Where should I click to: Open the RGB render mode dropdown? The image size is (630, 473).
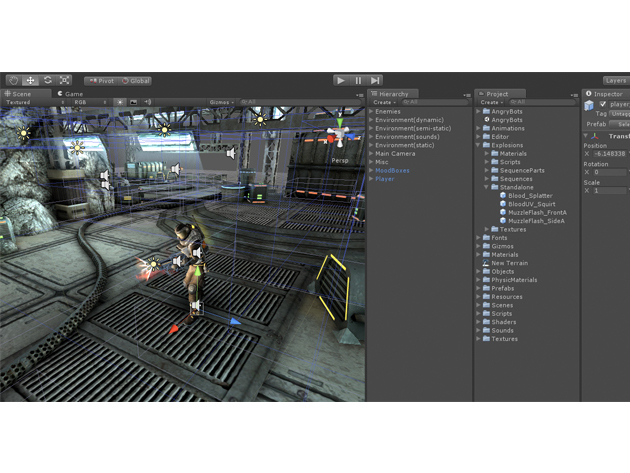(x=90, y=102)
